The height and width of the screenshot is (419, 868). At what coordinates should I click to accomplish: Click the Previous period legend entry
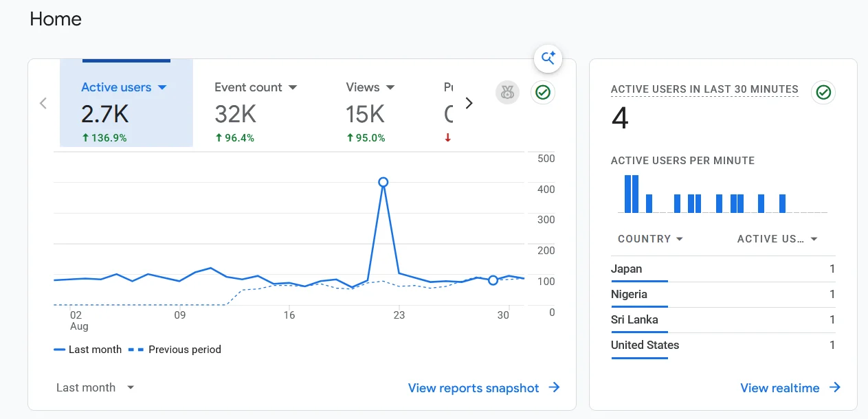pyautogui.click(x=175, y=350)
